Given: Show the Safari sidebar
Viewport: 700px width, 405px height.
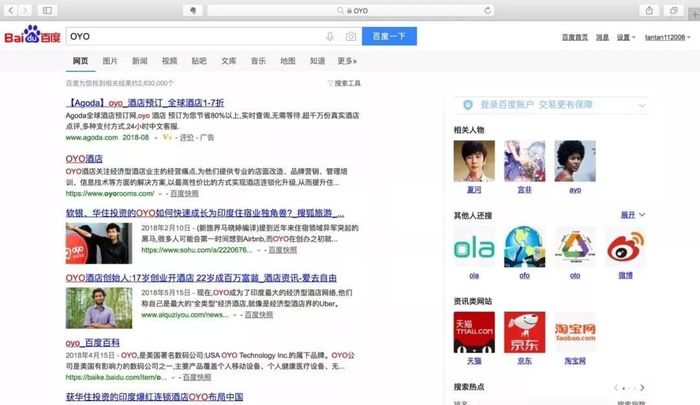Looking at the screenshot, I should [x=47, y=10].
